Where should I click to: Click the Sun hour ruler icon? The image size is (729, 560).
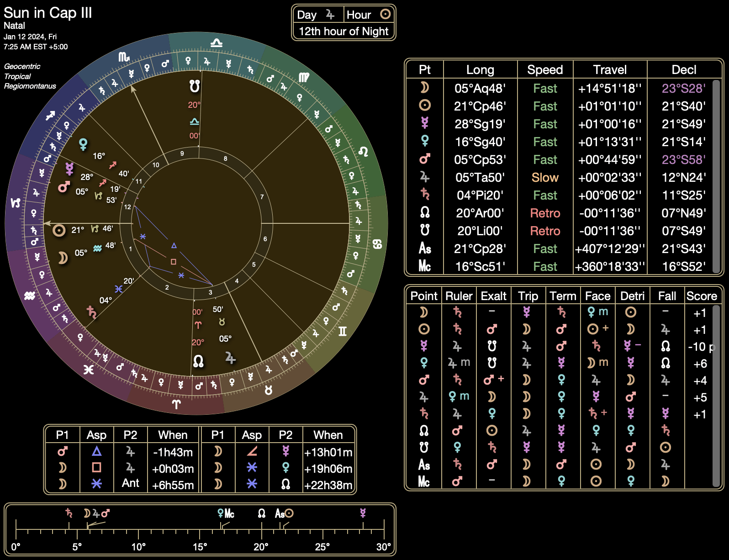click(385, 14)
